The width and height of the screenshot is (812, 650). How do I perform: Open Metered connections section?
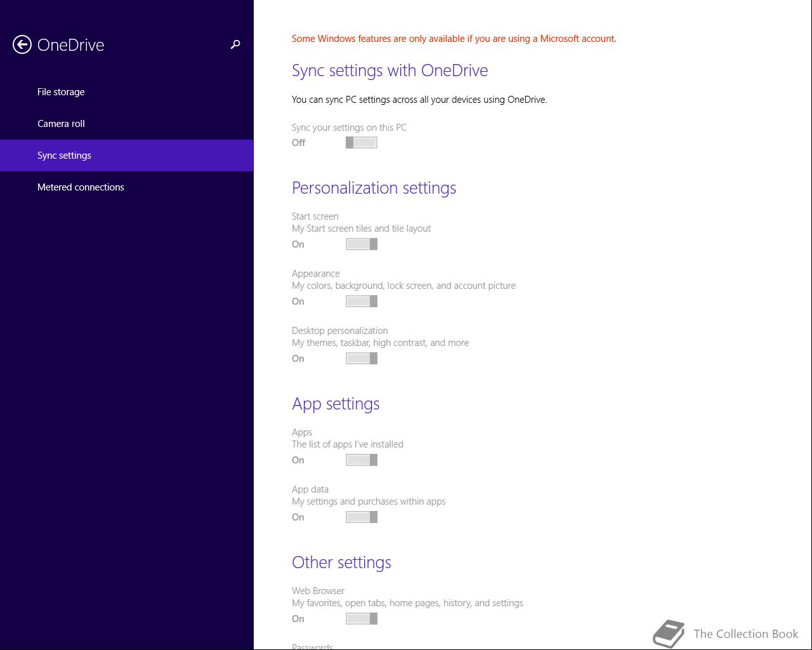pos(127,187)
